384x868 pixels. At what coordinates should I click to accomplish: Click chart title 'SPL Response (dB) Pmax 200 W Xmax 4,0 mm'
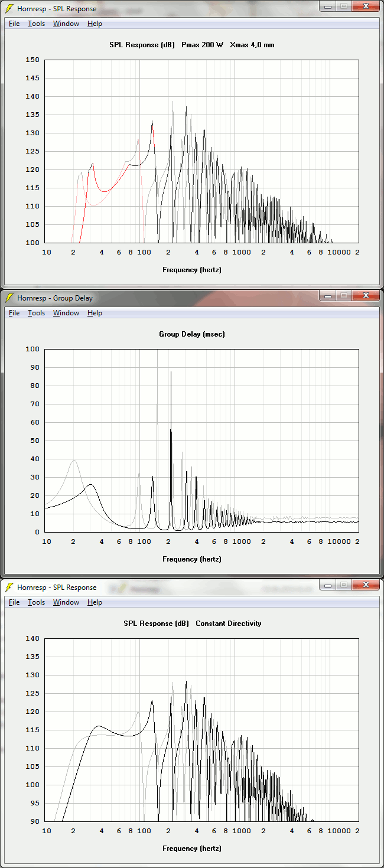(192, 45)
